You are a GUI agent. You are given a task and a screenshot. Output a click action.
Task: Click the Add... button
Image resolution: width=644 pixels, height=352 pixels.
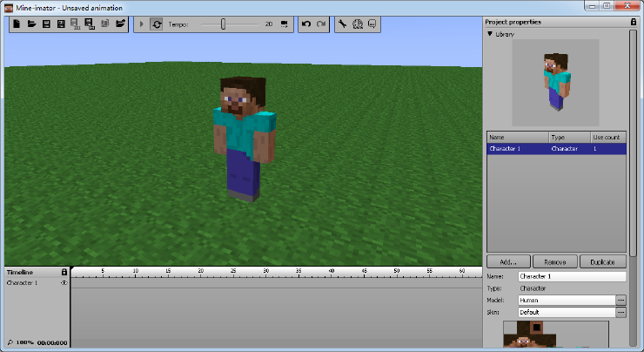[508, 262]
